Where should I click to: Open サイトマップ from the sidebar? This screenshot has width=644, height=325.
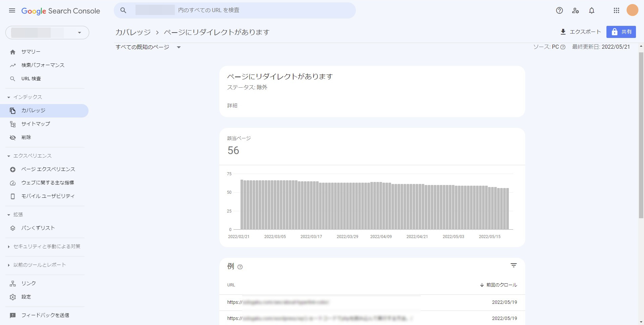[36, 124]
